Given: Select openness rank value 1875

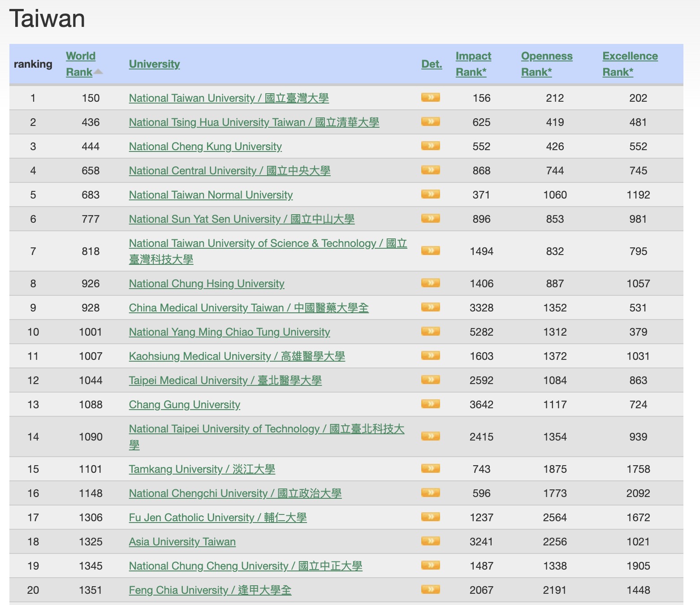Looking at the screenshot, I should coord(555,469).
